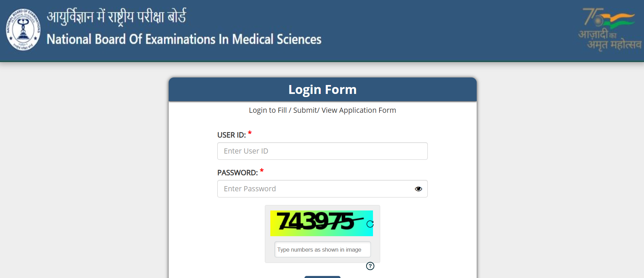Click the Hindi board title text
Screen dimensions: 644x278
click(x=116, y=17)
